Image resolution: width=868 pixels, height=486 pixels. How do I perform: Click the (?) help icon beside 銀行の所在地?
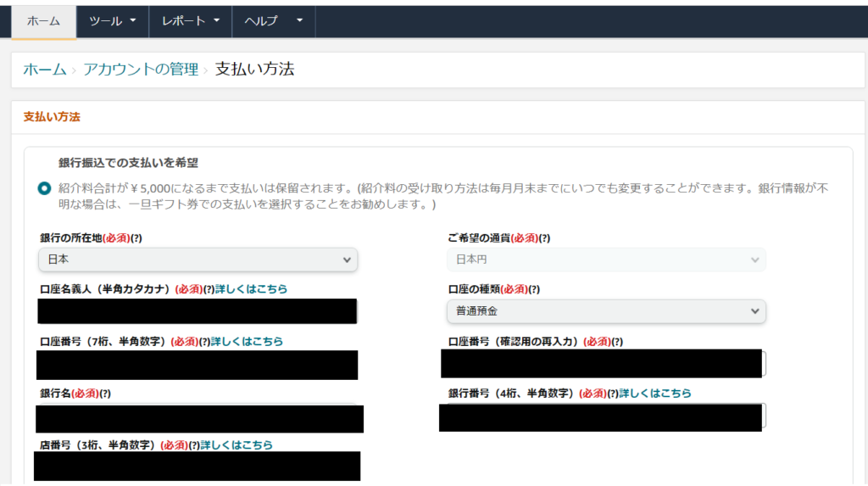(136, 238)
